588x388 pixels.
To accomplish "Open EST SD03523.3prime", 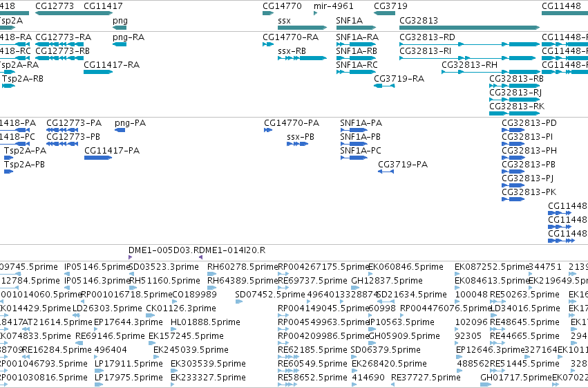I will click(131, 274).
